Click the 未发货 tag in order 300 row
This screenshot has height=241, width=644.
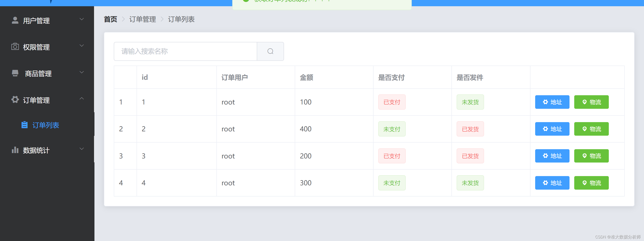[470, 183]
